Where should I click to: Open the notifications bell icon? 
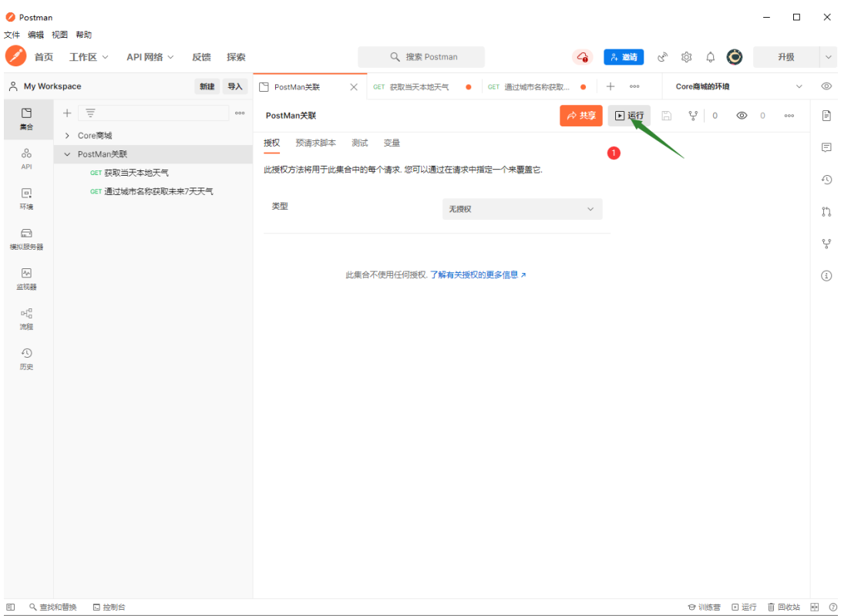tap(710, 57)
